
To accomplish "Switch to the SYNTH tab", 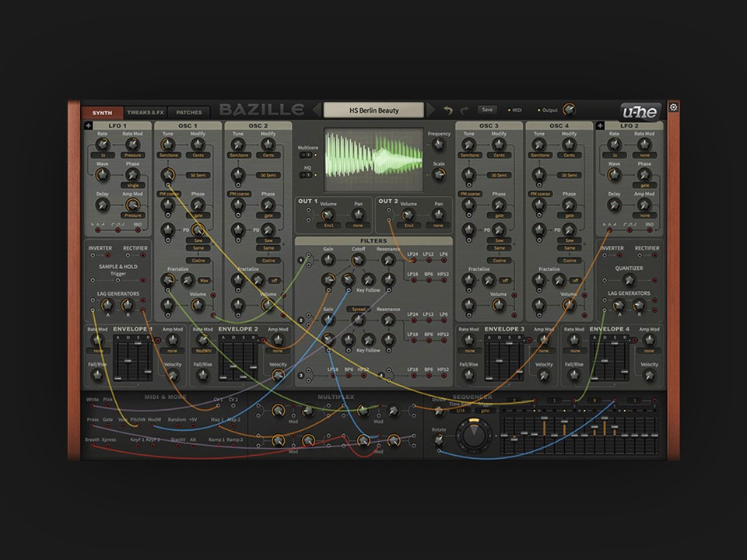I will [102, 113].
